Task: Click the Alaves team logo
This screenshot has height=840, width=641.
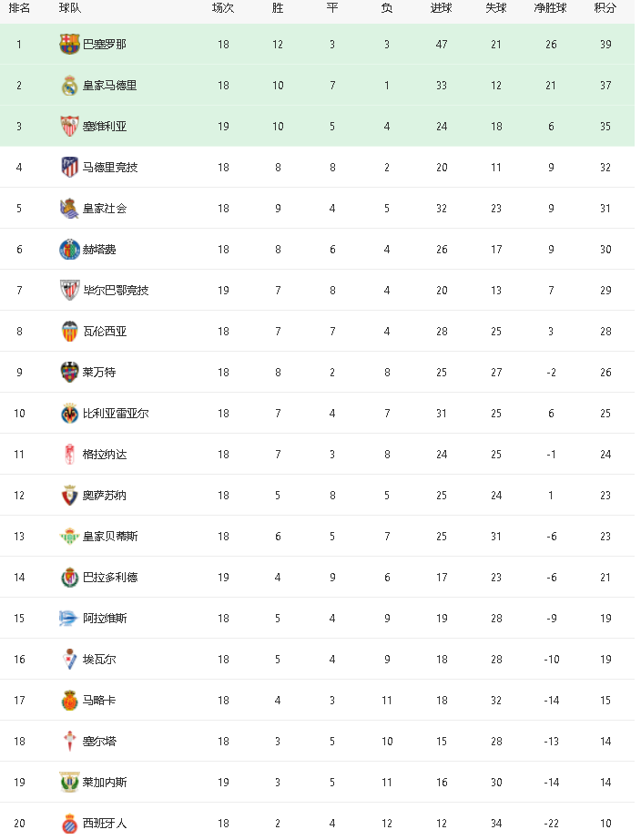Action: pos(68,619)
